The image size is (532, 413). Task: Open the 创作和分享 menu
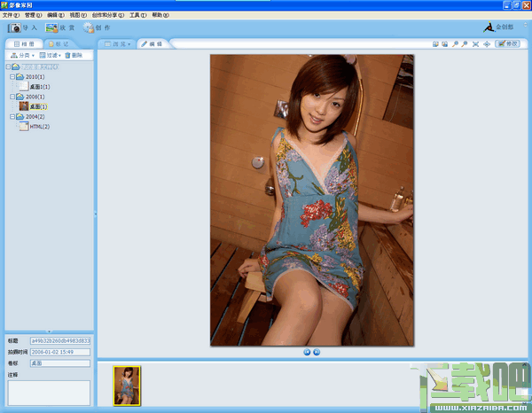pos(108,15)
